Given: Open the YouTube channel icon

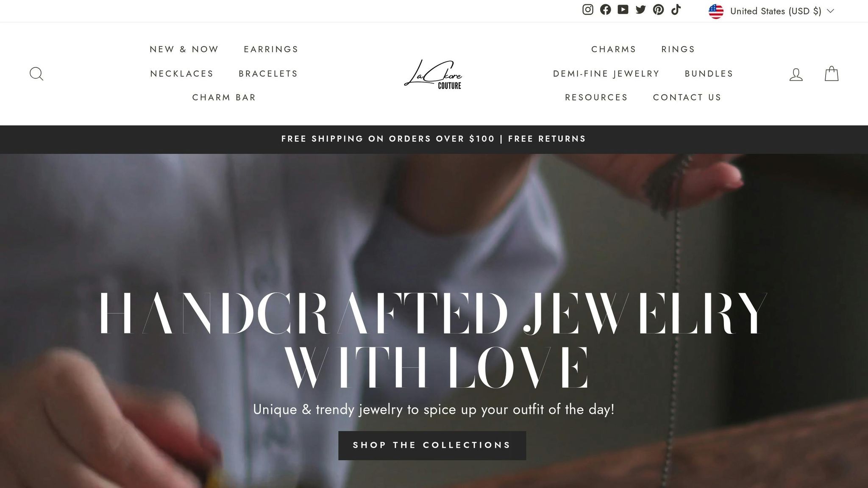Looking at the screenshot, I should [x=623, y=10].
